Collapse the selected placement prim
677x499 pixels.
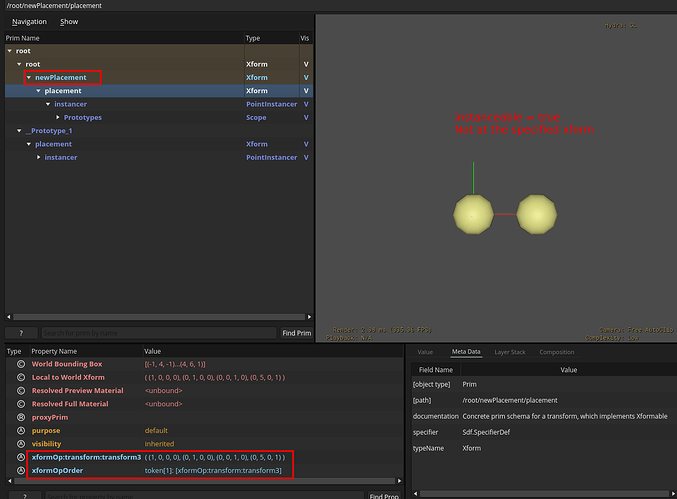coord(38,91)
